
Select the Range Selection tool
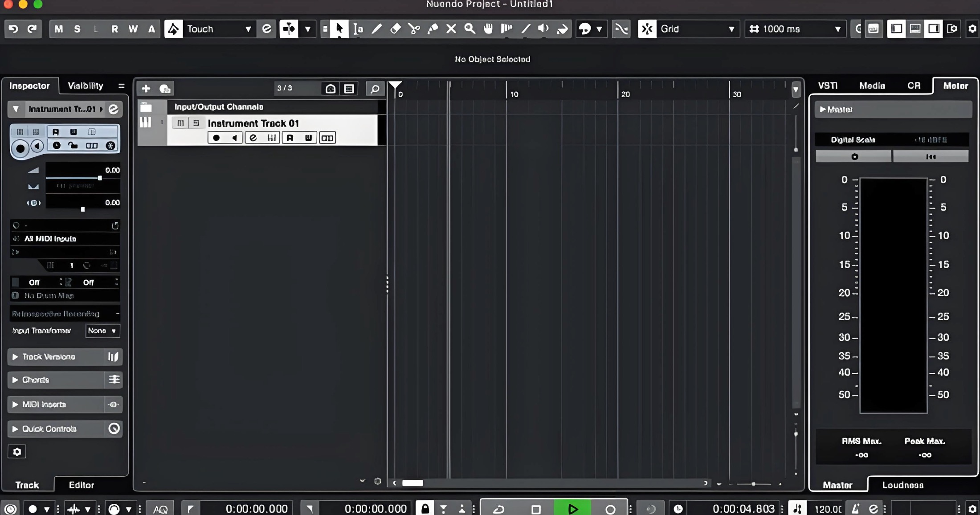[358, 29]
